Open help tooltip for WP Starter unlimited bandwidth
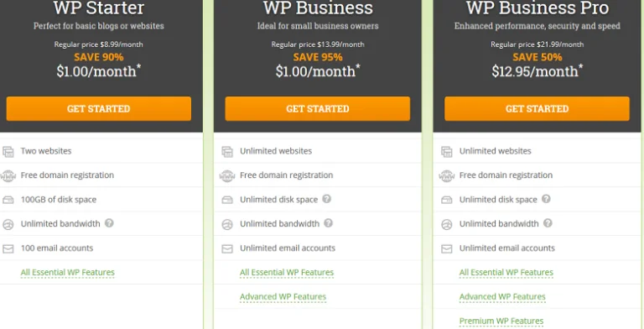644x329 pixels. (109, 223)
